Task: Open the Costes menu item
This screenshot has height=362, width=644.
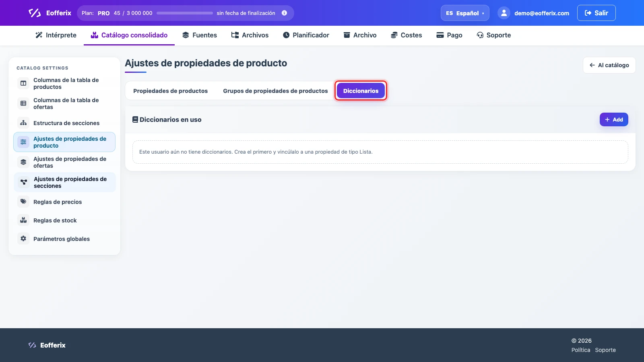Action: [x=407, y=35]
